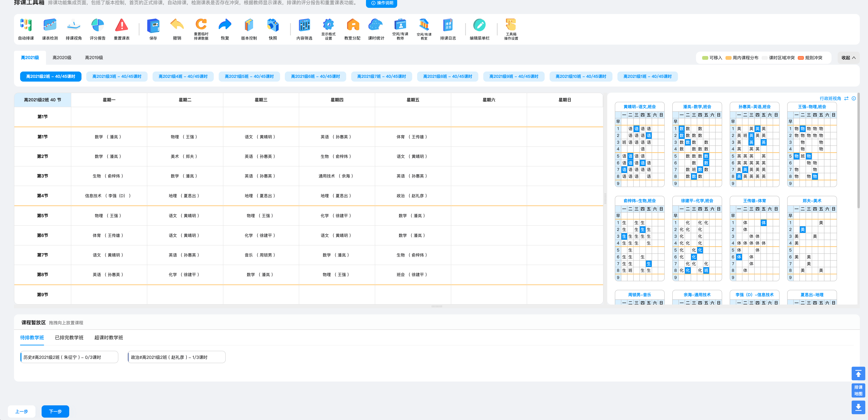Select class 高2021级2班 – 40/45课时
The width and height of the screenshot is (868, 420).
click(51, 76)
